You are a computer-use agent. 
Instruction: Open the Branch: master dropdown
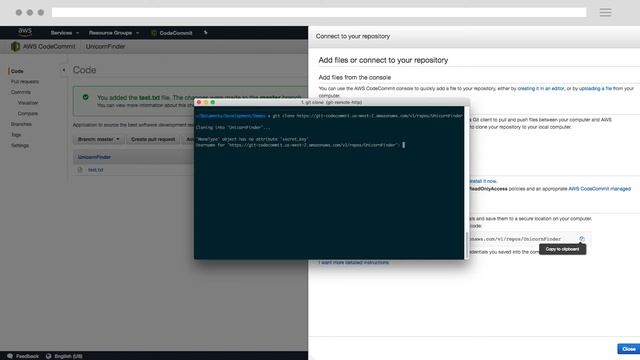click(x=99, y=139)
